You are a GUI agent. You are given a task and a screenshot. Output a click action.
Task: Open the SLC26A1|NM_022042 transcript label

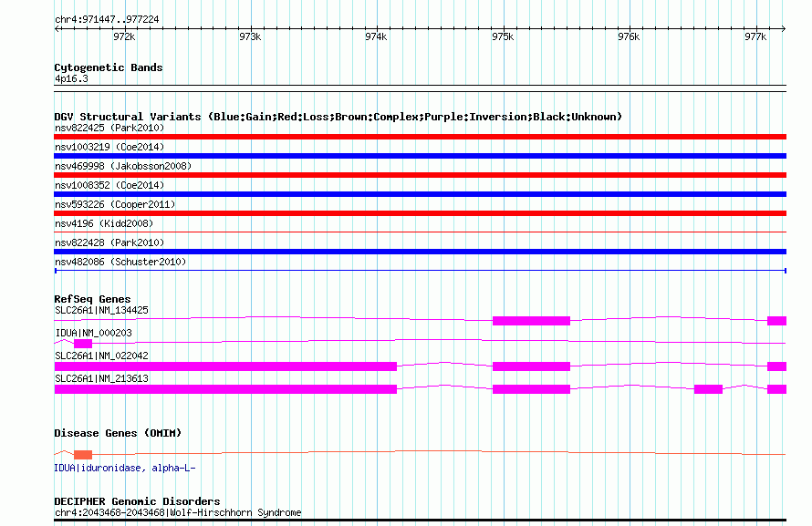point(101,356)
